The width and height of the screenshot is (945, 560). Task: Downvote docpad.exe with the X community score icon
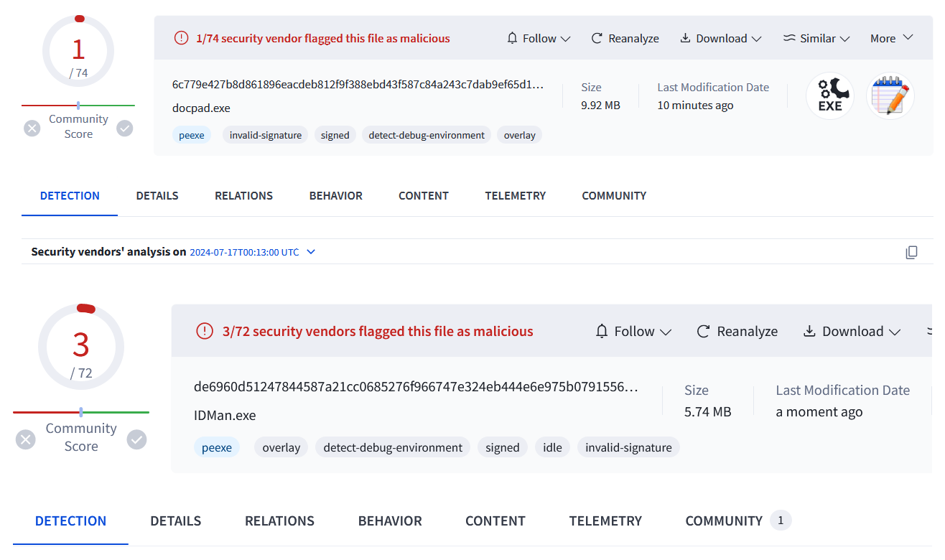(x=32, y=128)
